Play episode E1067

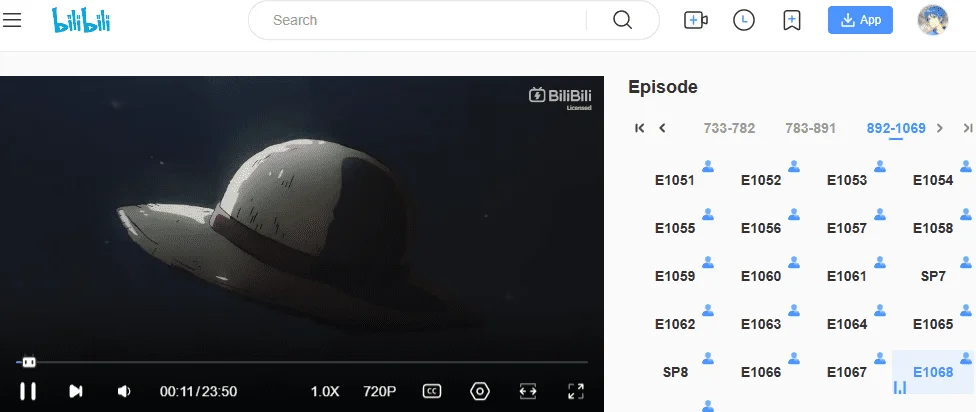847,372
